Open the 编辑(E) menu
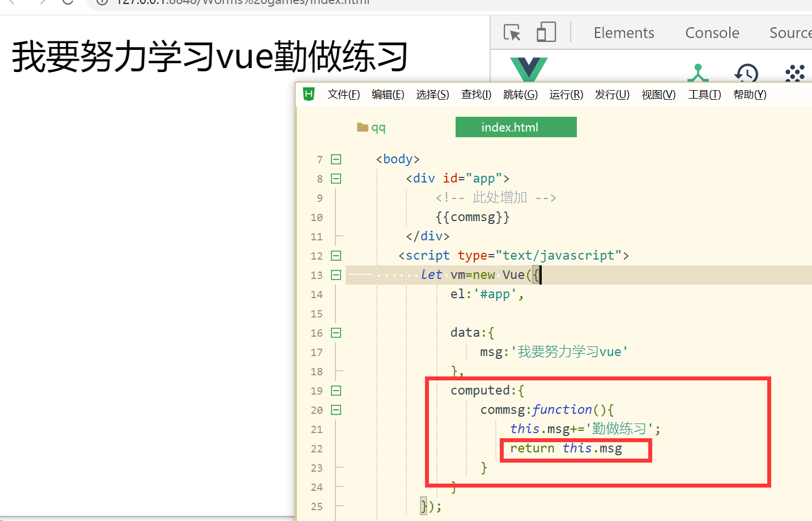 coord(388,95)
